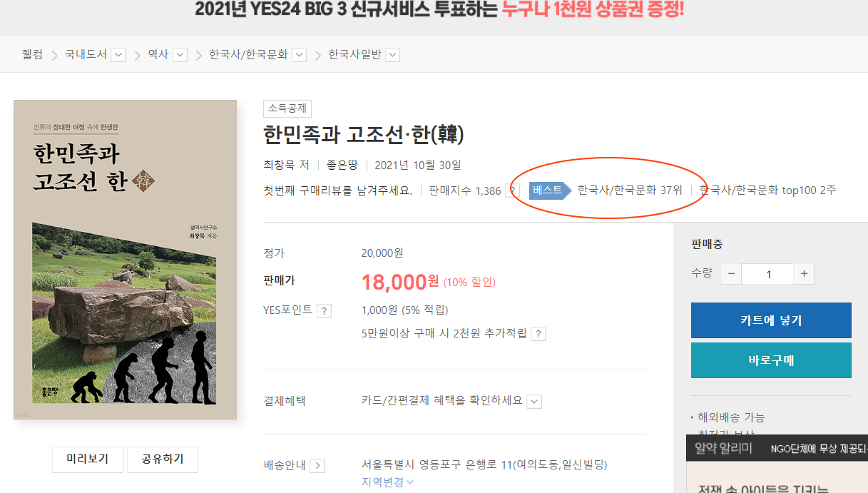Viewport: 868px width, 493px height.
Task: Decrease quantity with the minus button
Action: pos(731,274)
